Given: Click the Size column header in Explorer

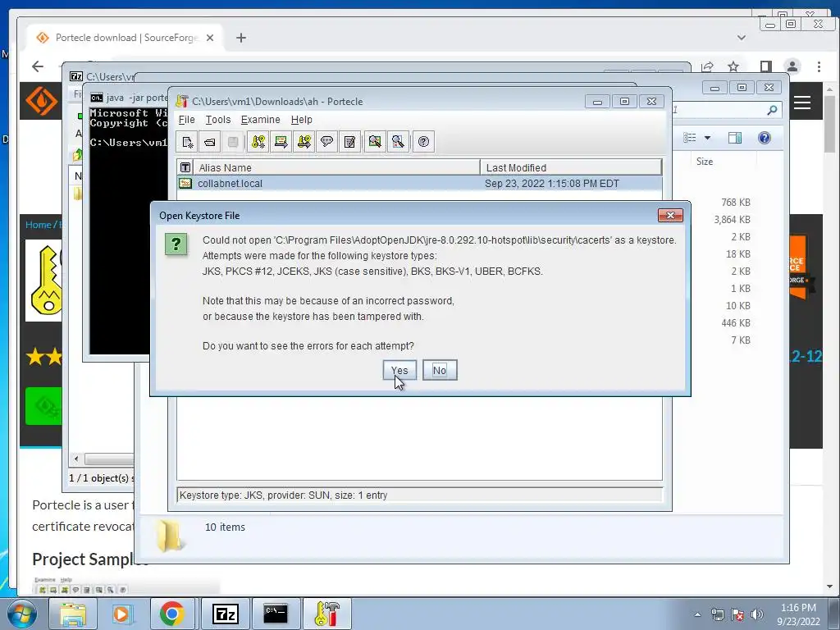Looking at the screenshot, I should (705, 162).
